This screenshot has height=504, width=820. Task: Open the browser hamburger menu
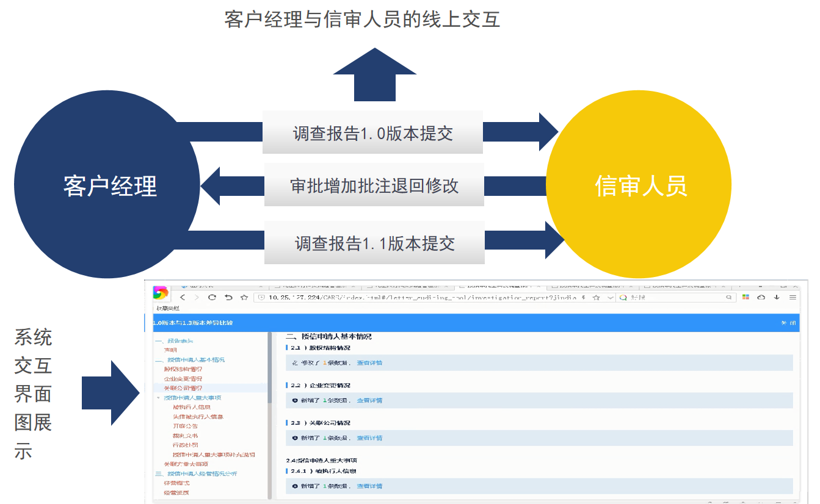tap(793, 297)
